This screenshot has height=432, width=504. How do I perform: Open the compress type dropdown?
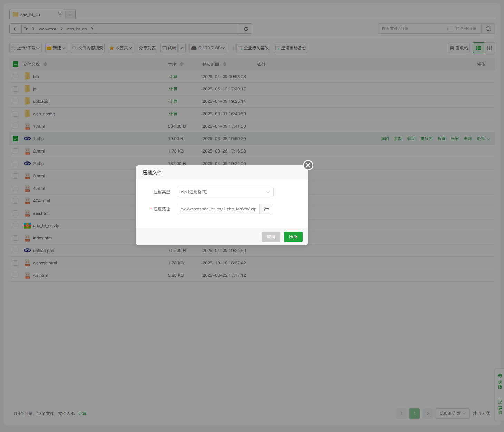[x=225, y=192]
